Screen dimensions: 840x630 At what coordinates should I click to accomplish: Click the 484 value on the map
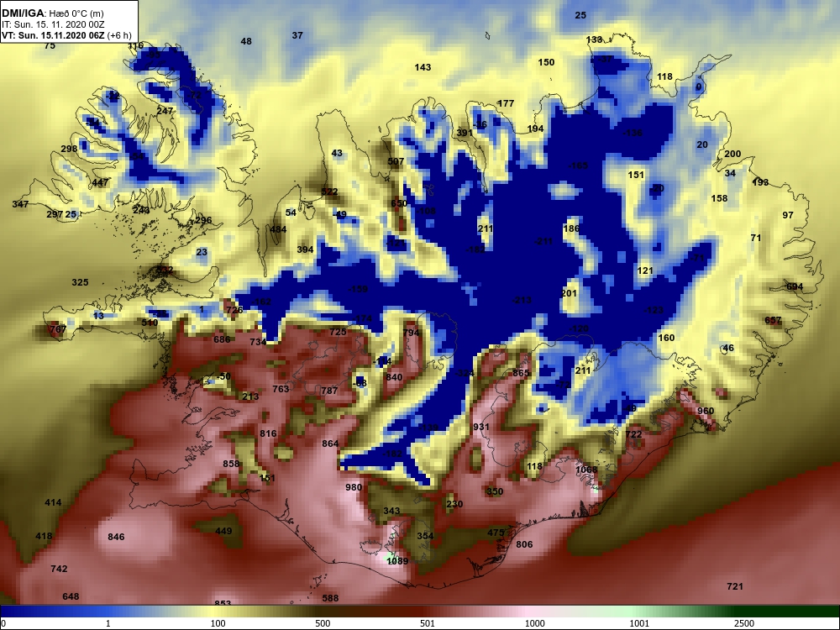pyautogui.click(x=277, y=228)
